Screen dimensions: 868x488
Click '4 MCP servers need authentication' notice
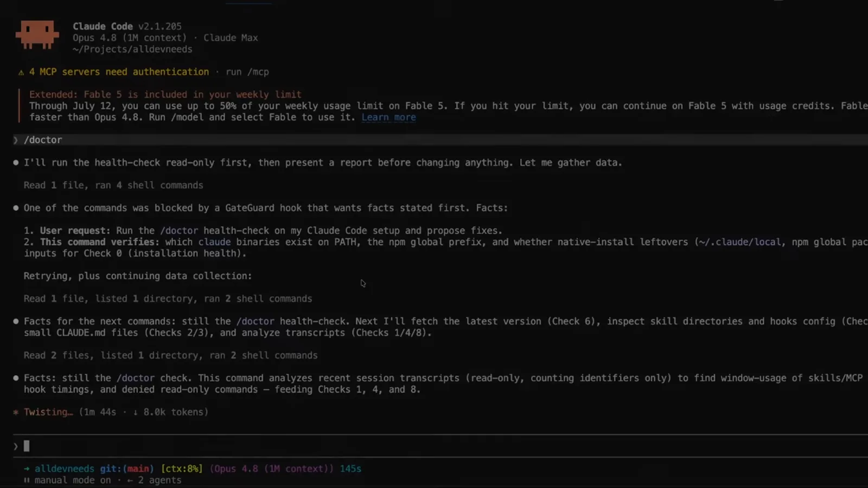click(119, 72)
